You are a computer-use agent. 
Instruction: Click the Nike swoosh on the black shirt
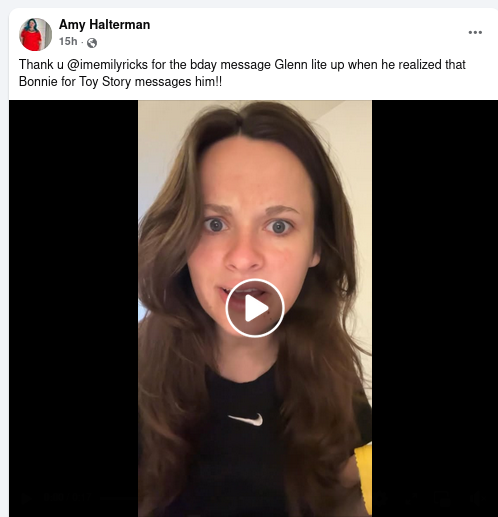tap(246, 420)
